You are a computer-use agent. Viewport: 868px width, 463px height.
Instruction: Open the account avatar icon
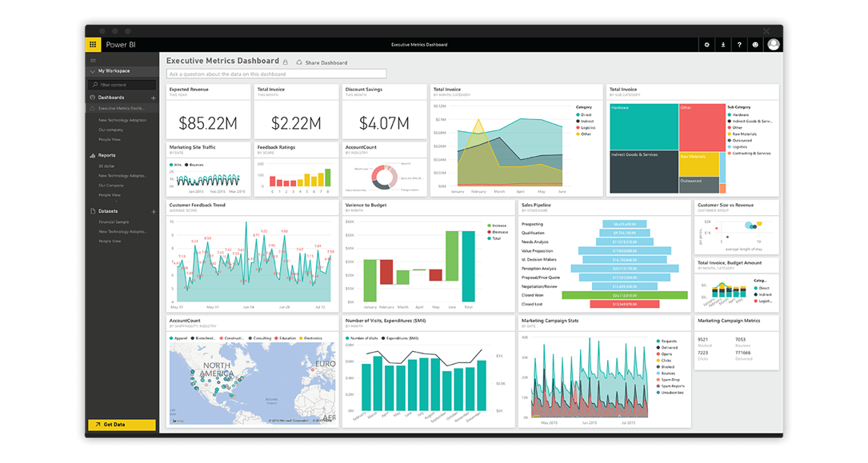(x=773, y=44)
